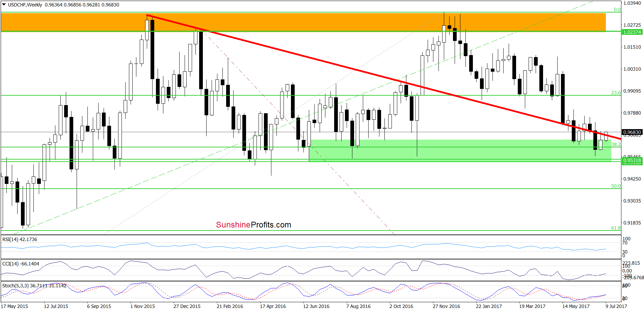
Task: Click the 17 May 2015 date label
Action: (15, 306)
